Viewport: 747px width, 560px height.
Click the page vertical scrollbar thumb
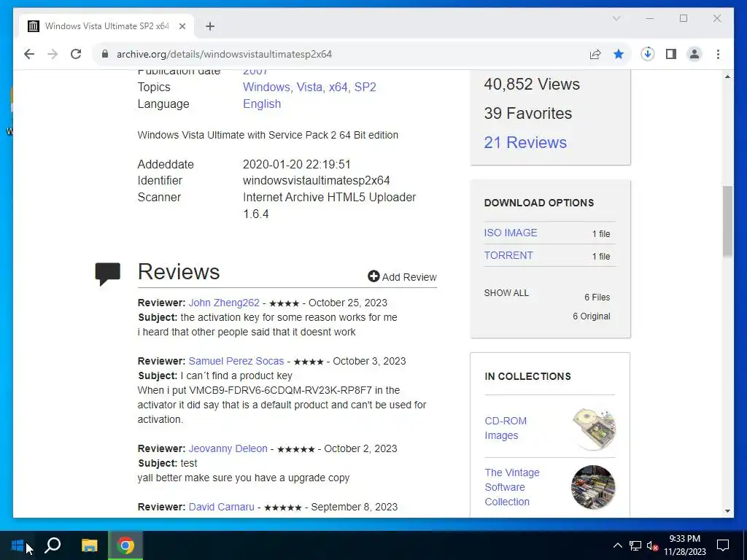click(x=727, y=222)
